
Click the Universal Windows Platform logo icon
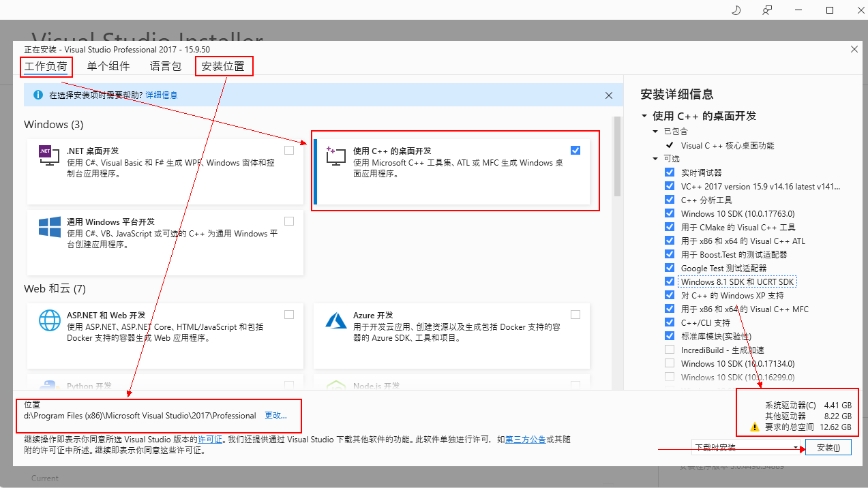[50, 228]
